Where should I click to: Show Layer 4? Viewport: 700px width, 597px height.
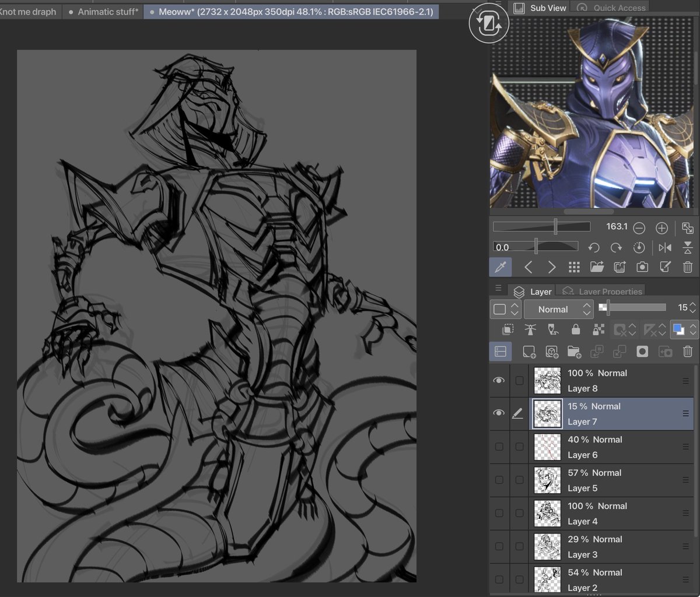(499, 514)
